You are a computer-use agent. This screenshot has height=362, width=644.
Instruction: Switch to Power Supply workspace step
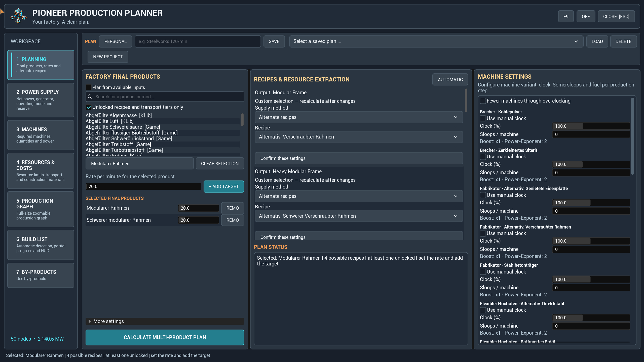pos(41,100)
